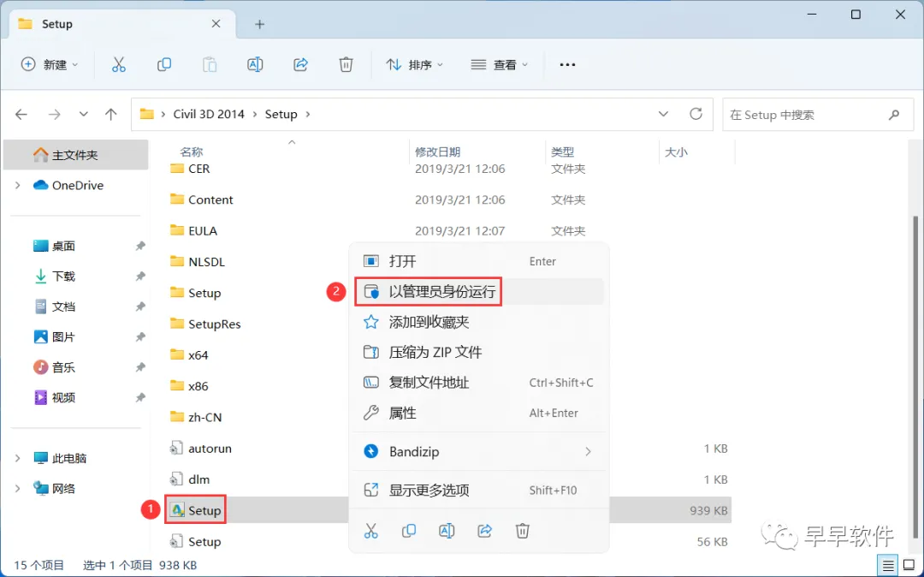
Task: Click the Delete trash icon in toolbar
Action: pyautogui.click(x=346, y=65)
